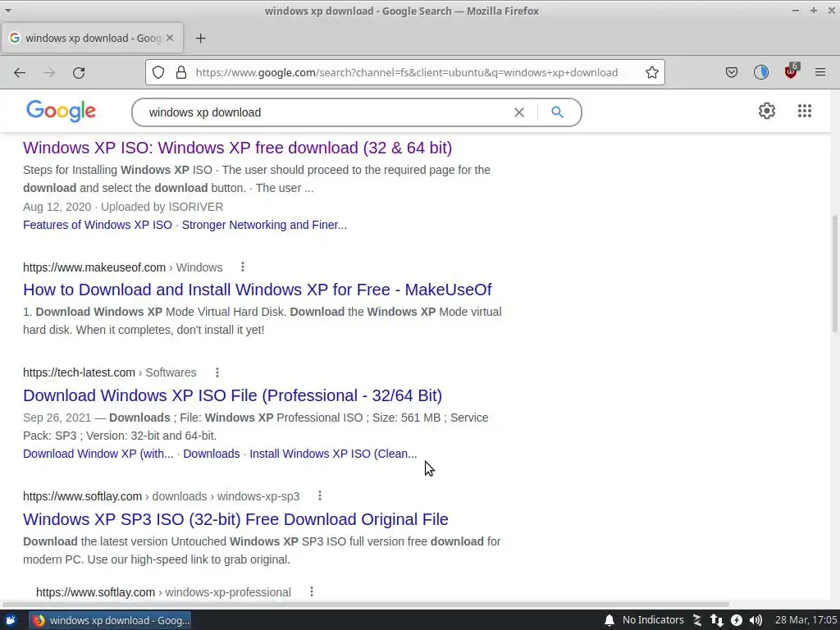
Task: Open the uBlock Origin extension icon
Action: [791, 71]
